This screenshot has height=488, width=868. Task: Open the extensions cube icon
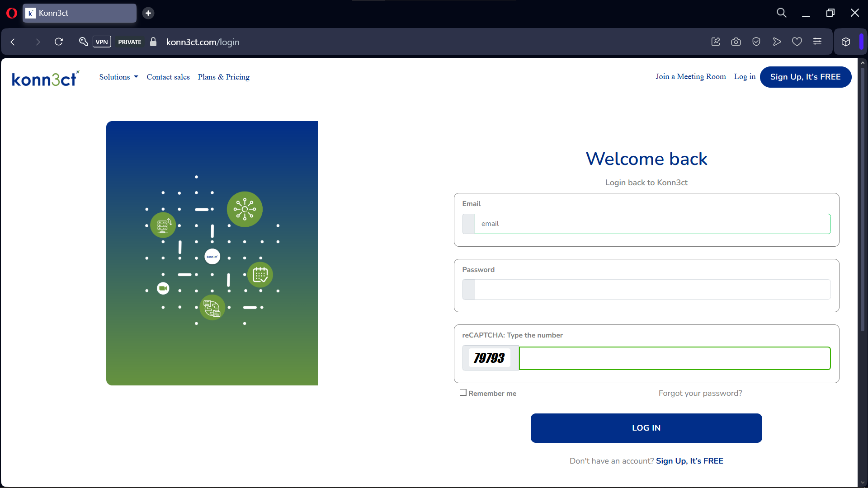(845, 42)
